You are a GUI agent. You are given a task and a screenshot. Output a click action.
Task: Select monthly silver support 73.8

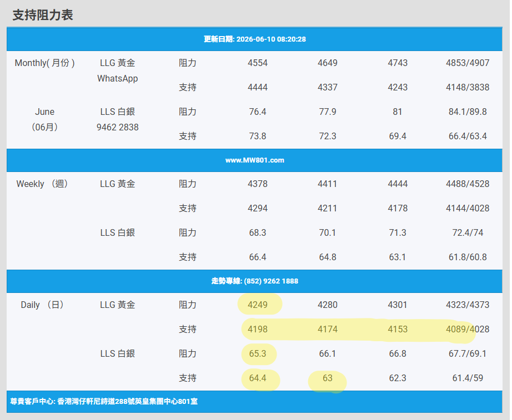(x=258, y=136)
